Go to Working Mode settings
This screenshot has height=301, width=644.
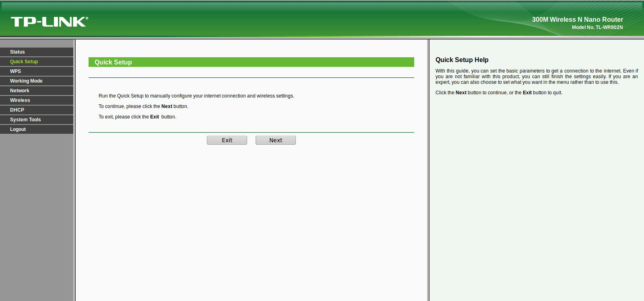[x=37, y=81]
